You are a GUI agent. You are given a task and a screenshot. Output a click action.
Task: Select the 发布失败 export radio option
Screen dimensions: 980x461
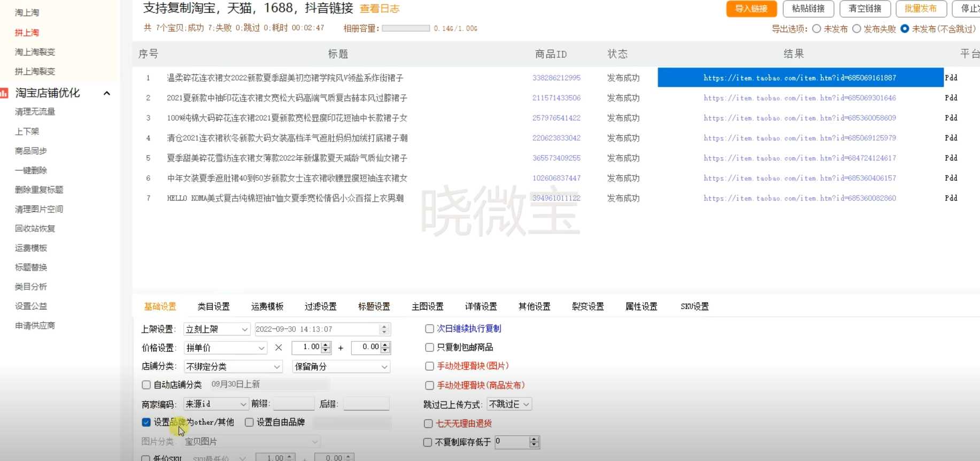tap(856, 29)
